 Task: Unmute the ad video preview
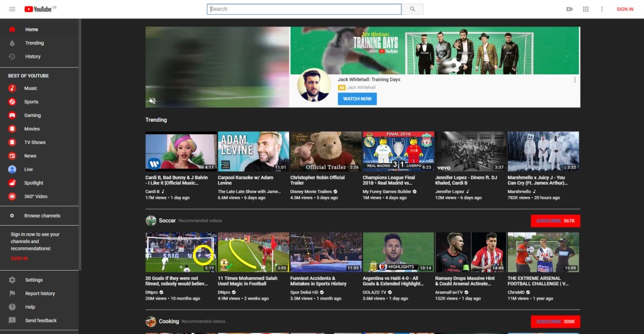[152, 100]
